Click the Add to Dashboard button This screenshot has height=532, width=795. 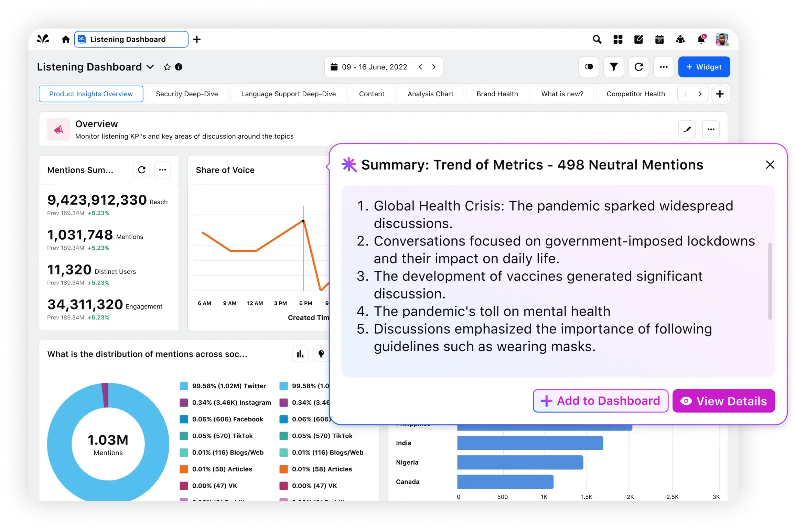600,401
